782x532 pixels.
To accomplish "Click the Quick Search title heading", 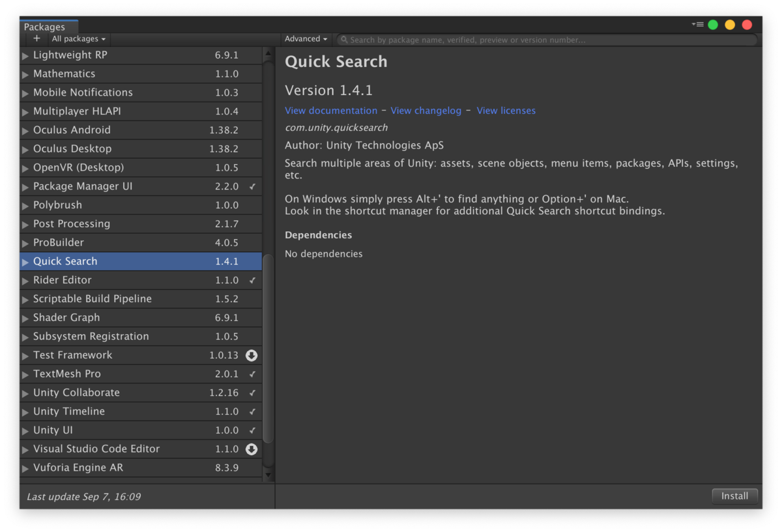I will (336, 62).
